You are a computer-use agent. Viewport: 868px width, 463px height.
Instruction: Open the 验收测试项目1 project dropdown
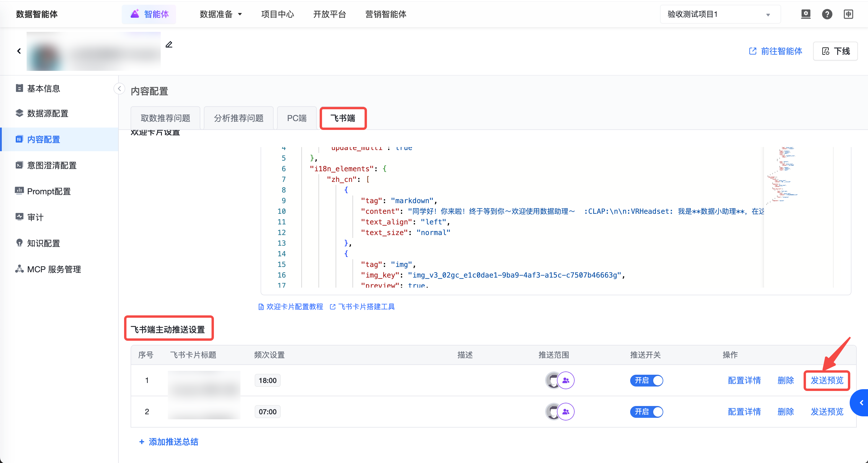(720, 14)
